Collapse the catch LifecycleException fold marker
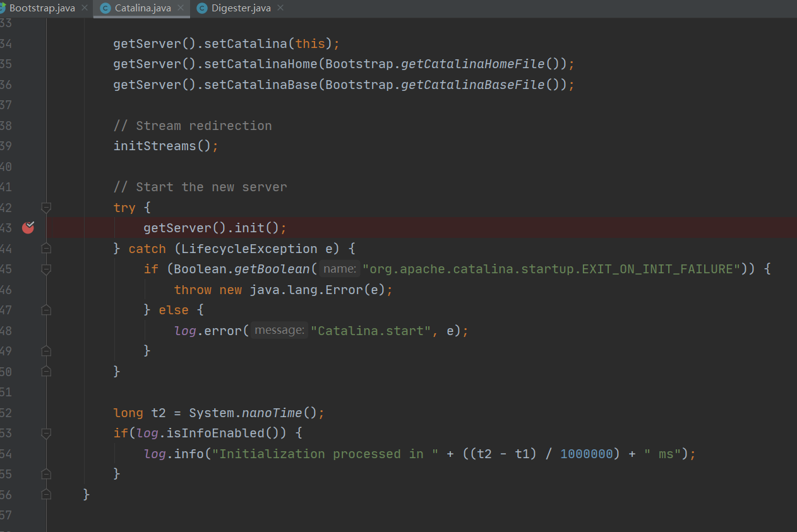The width and height of the screenshot is (797, 532). click(45, 249)
